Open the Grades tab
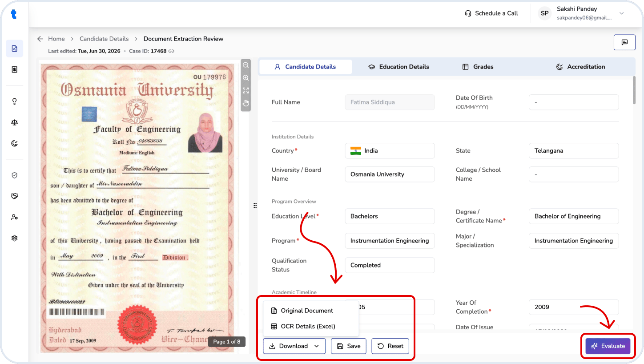Viewport: 644px width, 364px height. click(x=478, y=67)
